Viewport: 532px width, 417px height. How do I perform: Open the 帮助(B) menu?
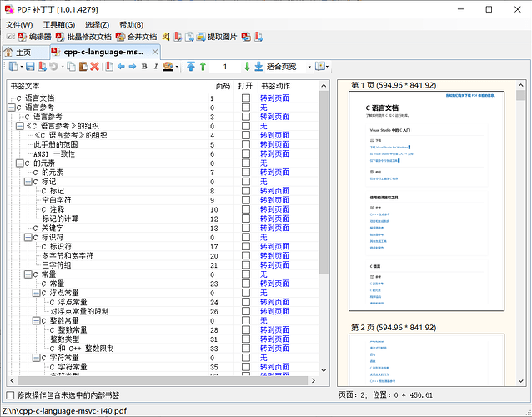(131, 25)
